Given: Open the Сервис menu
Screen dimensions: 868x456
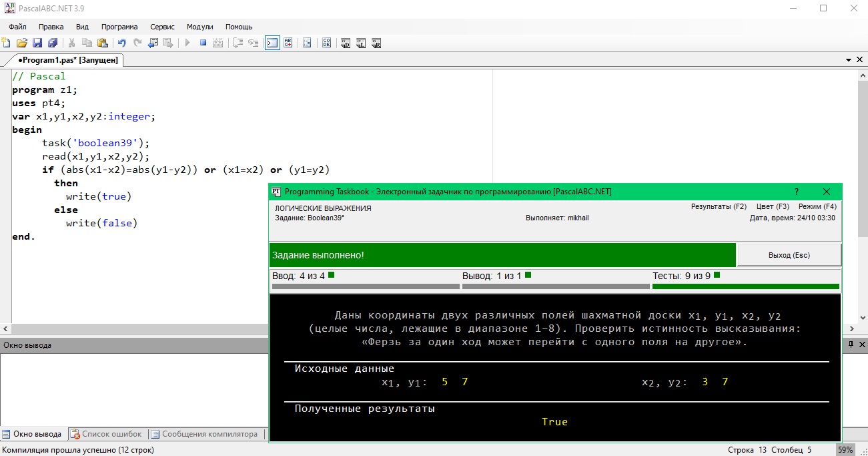Looking at the screenshot, I should (x=162, y=27).
